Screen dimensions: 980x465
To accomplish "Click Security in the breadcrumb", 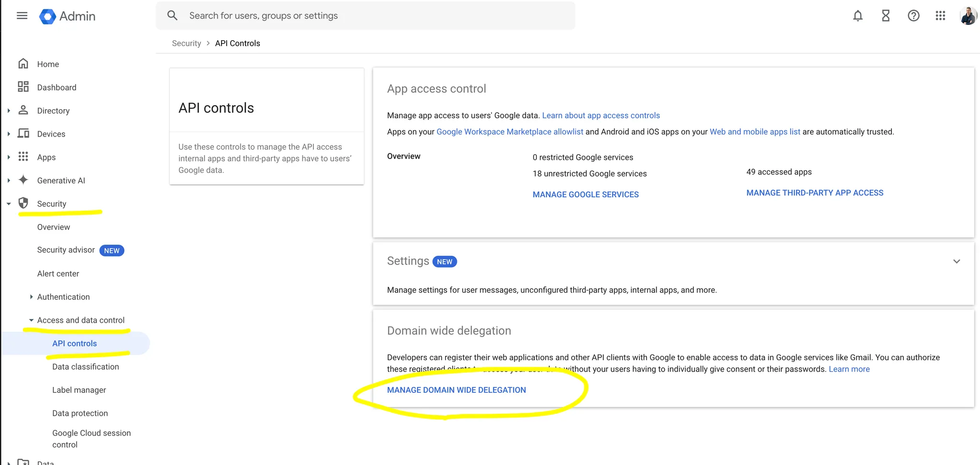I will [187, 43].
